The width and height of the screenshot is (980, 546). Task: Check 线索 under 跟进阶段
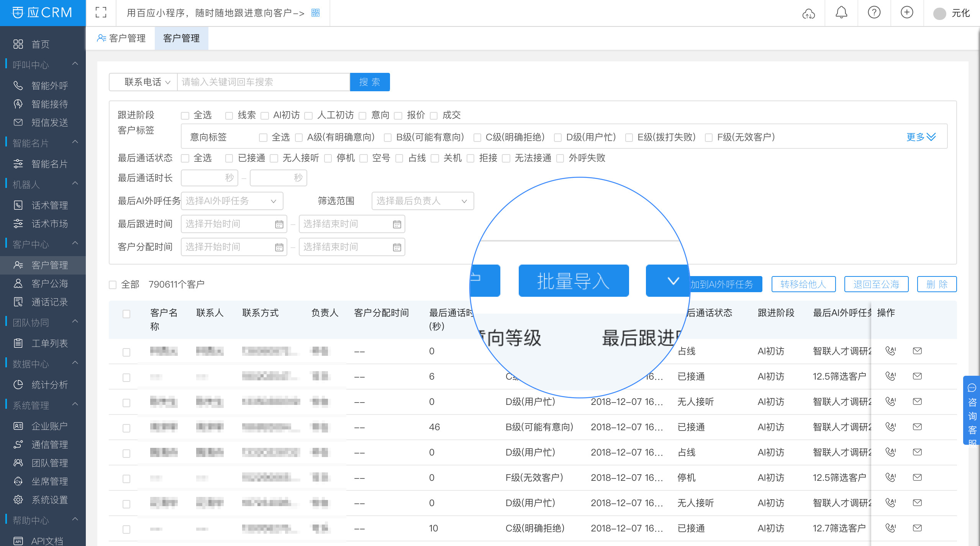(229, 115)
